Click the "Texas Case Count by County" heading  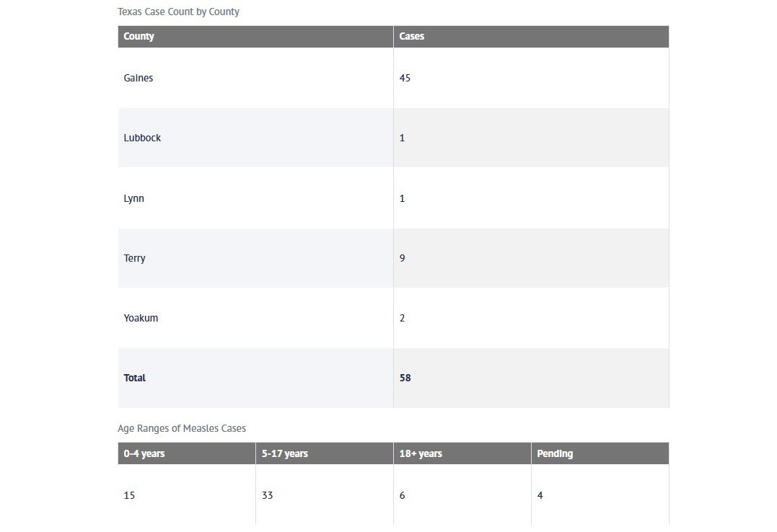tap(178, 12)
